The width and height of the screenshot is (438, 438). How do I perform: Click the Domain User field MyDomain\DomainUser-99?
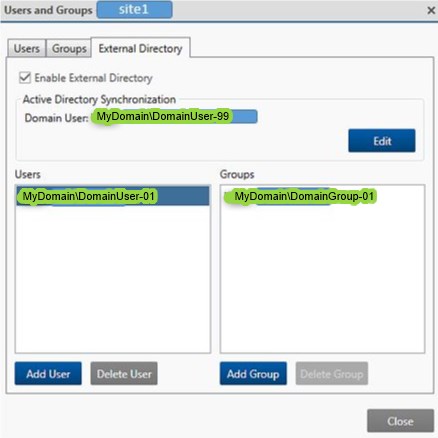click(174, 117)
